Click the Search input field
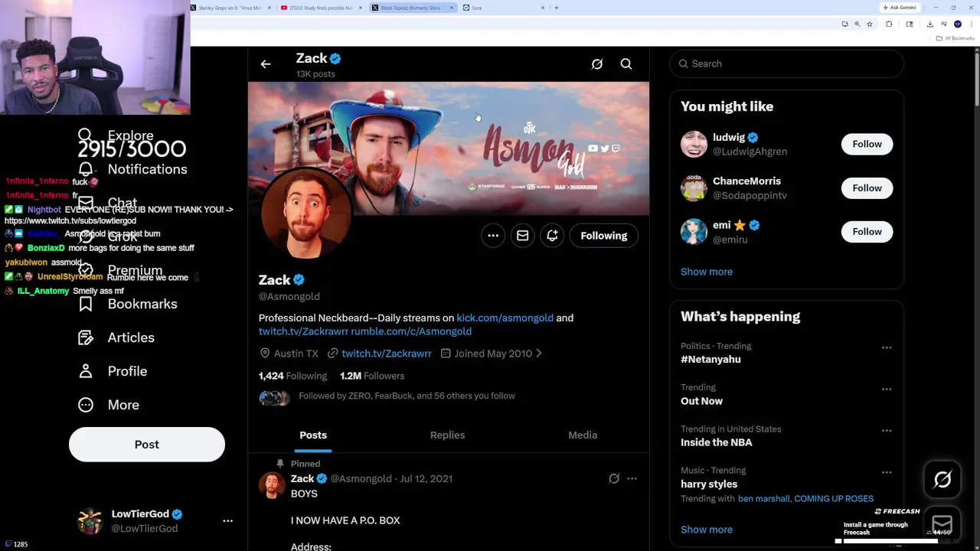 tap(786, 64)
